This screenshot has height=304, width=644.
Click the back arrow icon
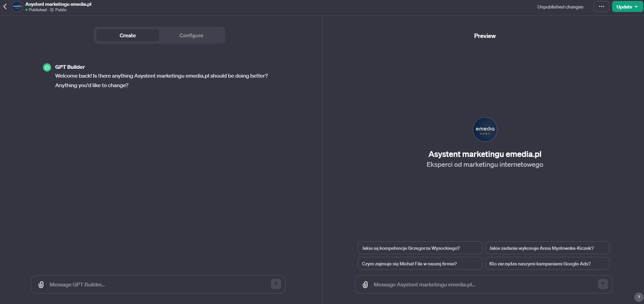point(5,6)
